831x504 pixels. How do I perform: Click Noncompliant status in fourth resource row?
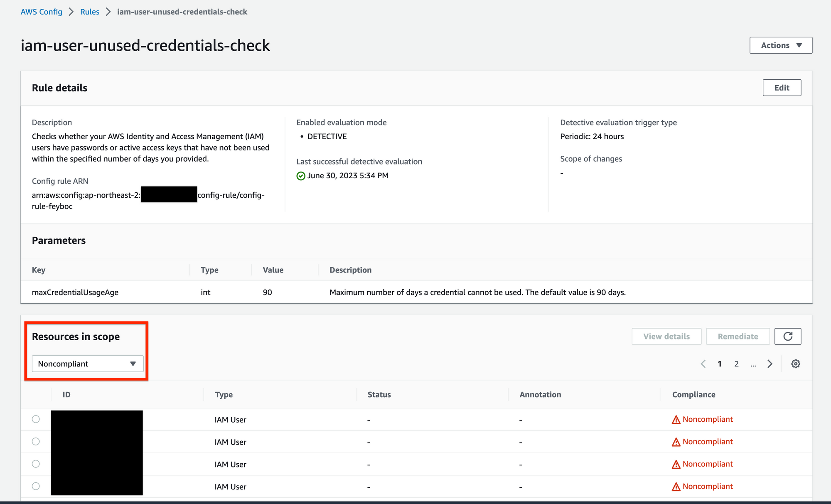click(x=708, y=486)
